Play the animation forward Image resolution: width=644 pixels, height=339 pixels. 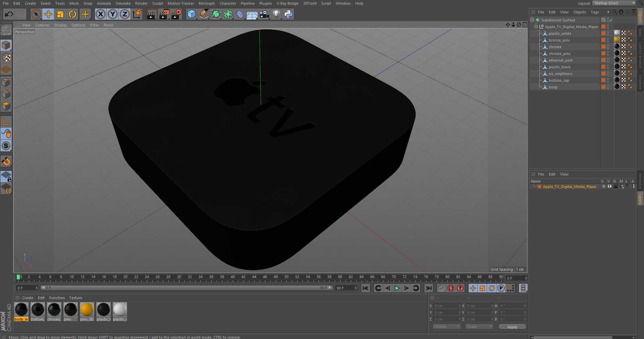tap(397, 288)
